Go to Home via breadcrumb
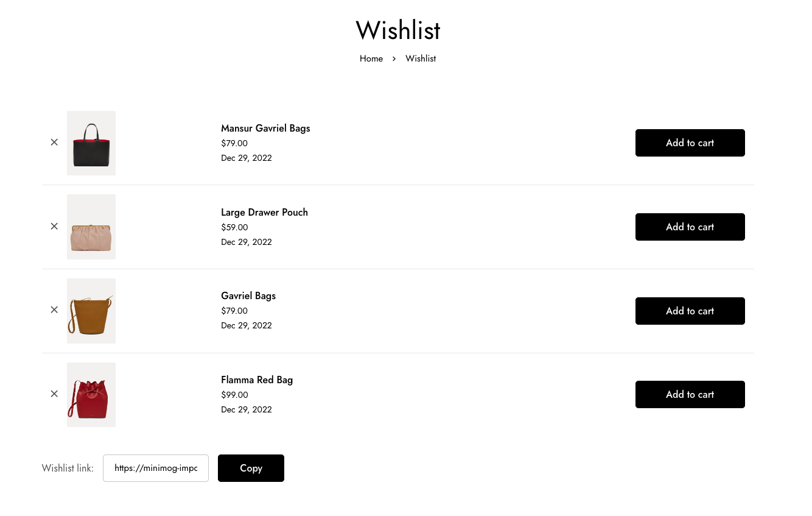 coord(371,58)
